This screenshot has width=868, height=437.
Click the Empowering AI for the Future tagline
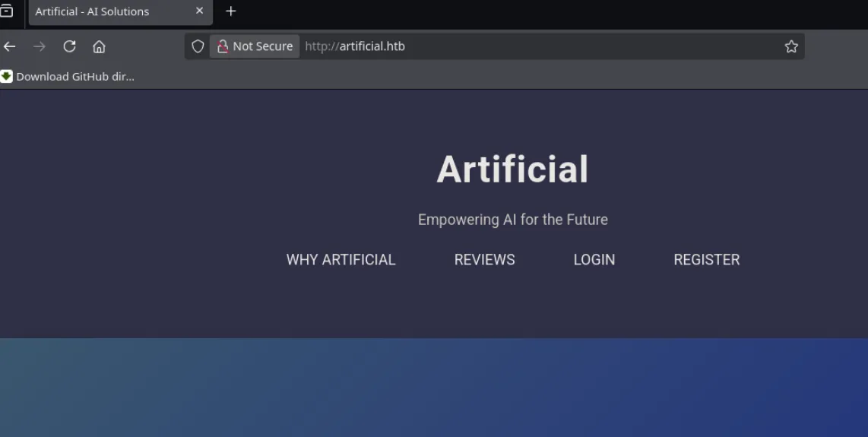coord(512,220)
